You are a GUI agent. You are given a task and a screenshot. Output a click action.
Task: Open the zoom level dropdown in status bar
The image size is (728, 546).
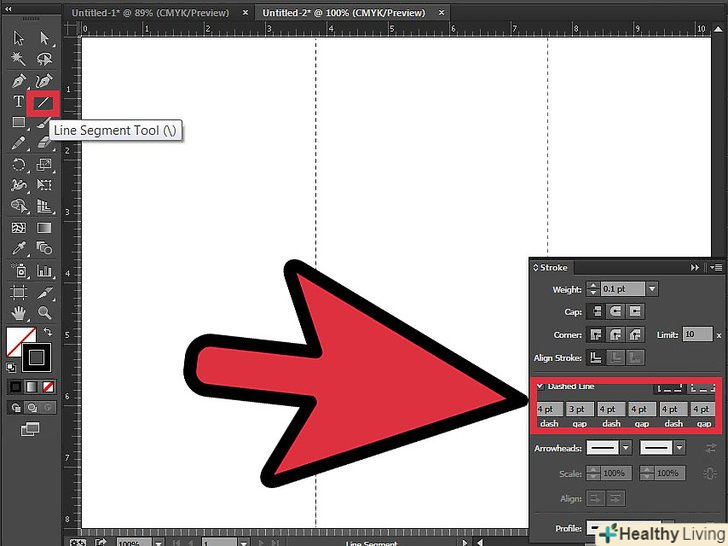(158, 543)
